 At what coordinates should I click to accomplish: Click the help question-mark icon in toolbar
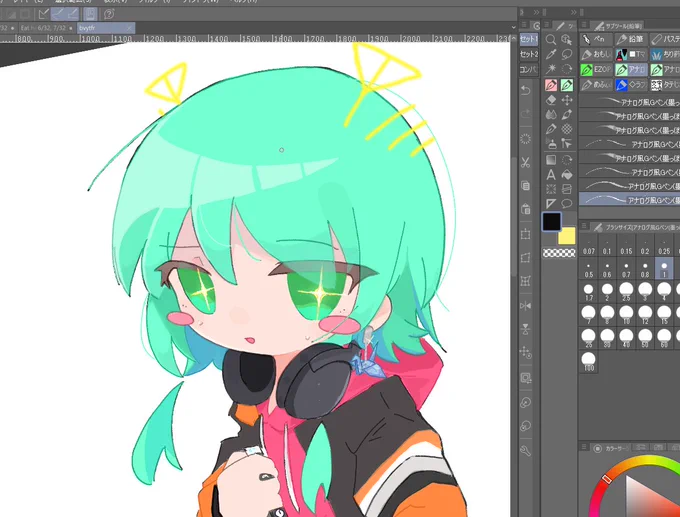point(108,14)
